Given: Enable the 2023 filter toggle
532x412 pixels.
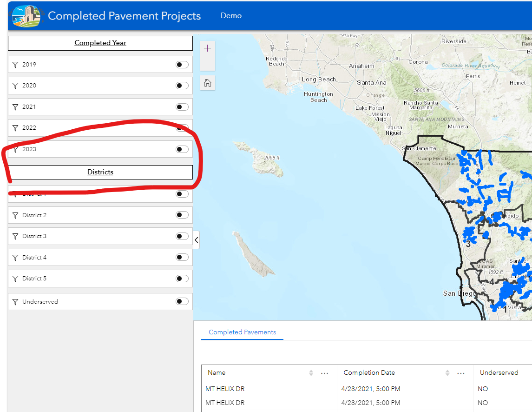Looking at the screenshot, I should 182,149.
